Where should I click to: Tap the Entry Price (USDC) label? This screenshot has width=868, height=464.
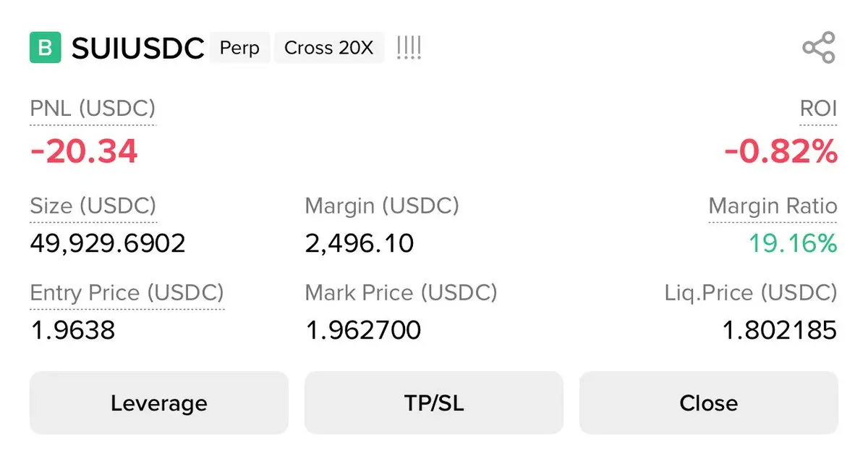click(x=127, y=293)
